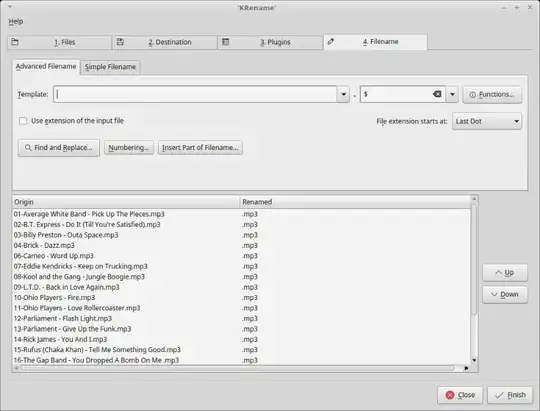Select '06-Cameo - Word Up.mp3' row

click(x=241, y=256)
